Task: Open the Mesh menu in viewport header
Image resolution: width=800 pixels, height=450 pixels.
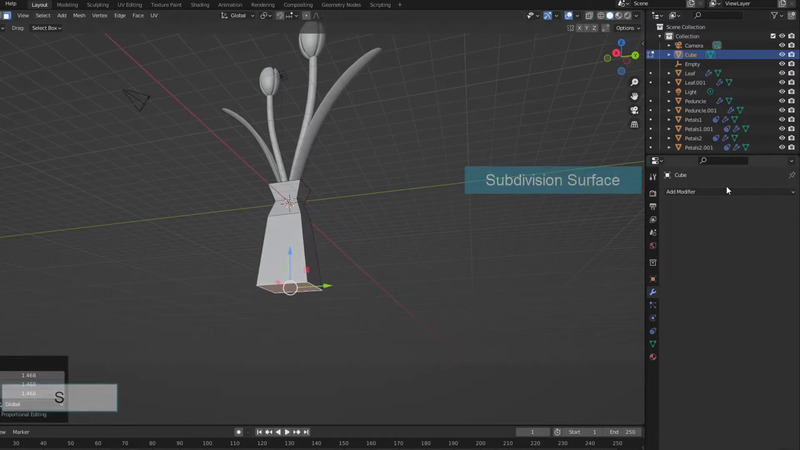Action: tap(79, 15)
